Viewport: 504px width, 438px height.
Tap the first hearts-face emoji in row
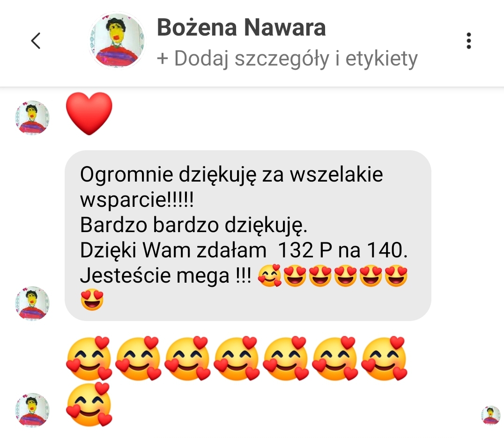89,359
